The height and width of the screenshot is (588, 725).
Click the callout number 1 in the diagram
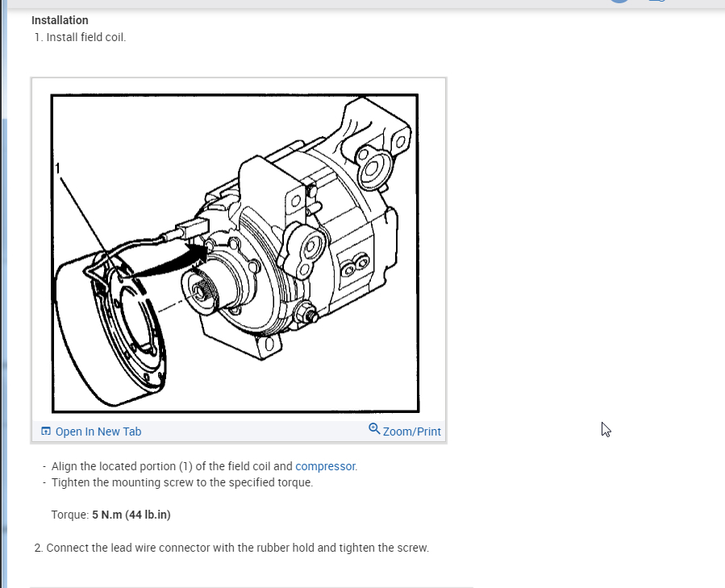[57, 169]
